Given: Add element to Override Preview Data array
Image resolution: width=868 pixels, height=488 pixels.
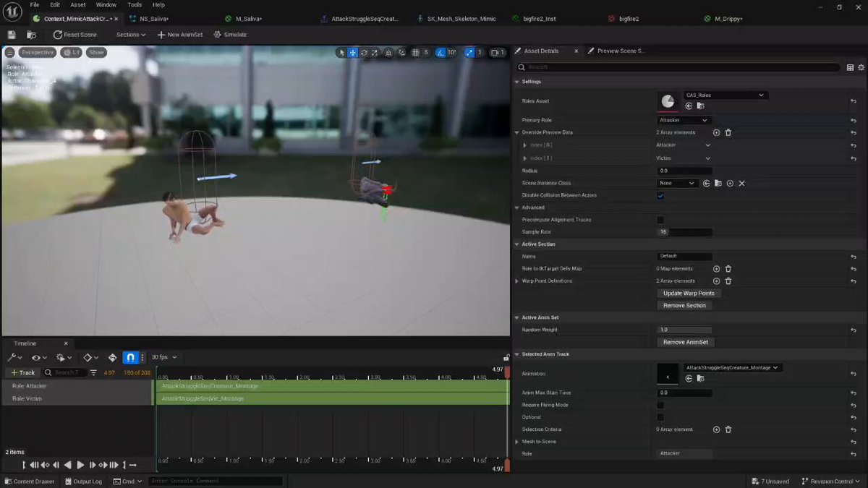Looking at the screenshot, I should (716, 132).
